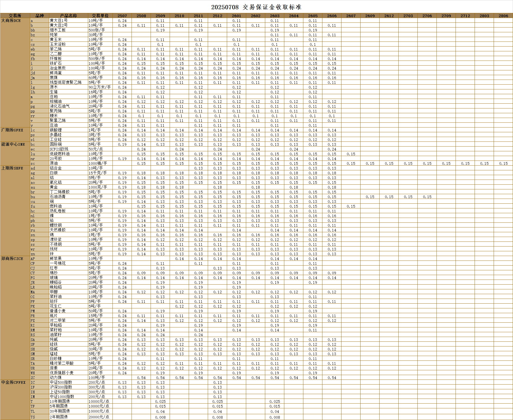
Task: Click the 2507 contract month header
Action: pos(122,16)
